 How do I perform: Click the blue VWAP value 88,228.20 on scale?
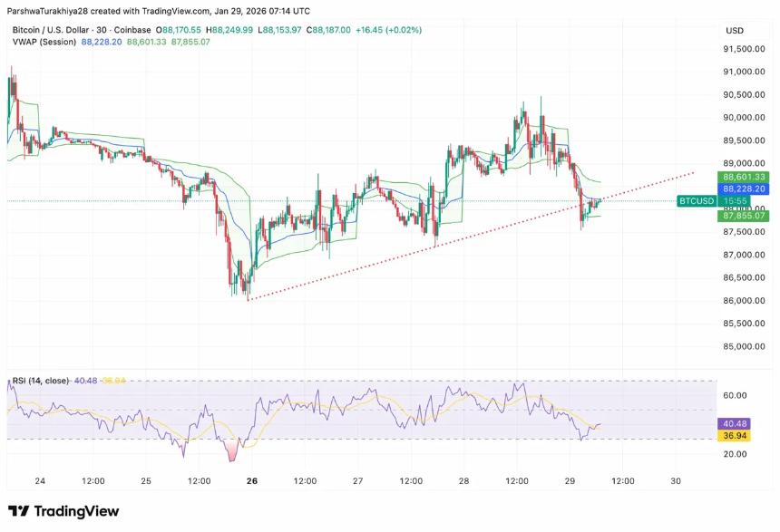click(x=741, y=189)
